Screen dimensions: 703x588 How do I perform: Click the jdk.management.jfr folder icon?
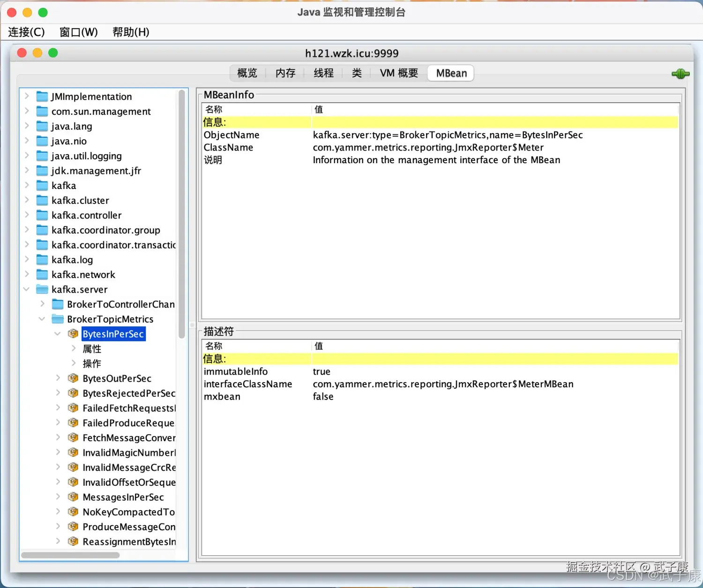[42, 171]
